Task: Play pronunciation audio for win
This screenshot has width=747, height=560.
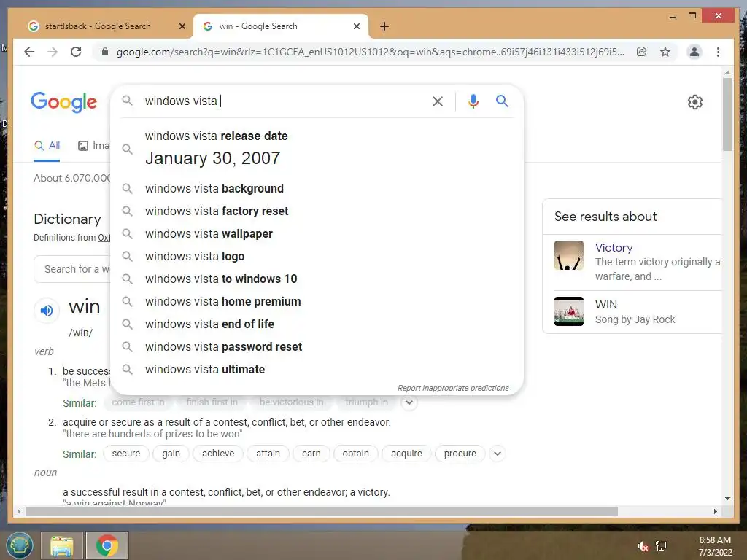Action: point(47,311)
